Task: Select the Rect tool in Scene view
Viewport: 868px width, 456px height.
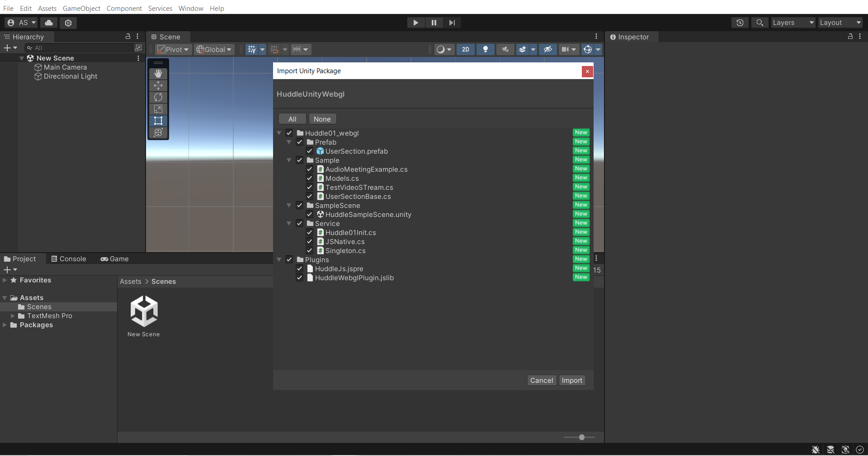Action: pyautogui.click(x=158, y=121)
